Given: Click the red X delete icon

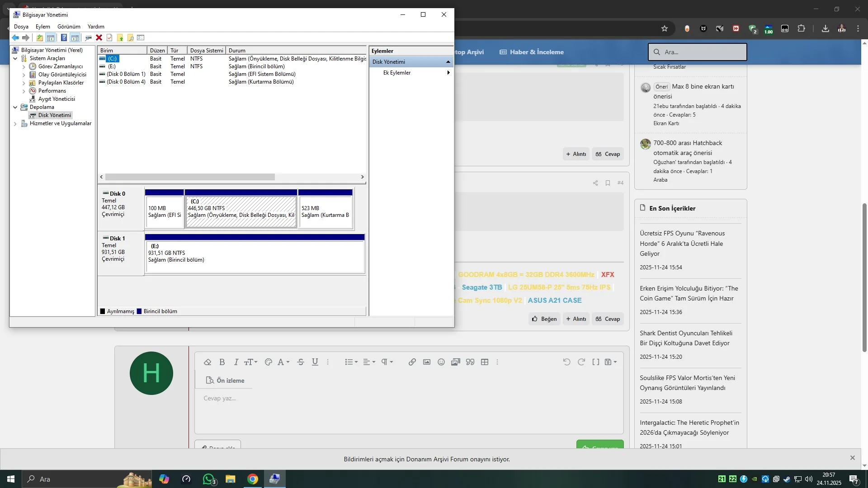Looking at the screenshot, I should click(99, 38).
